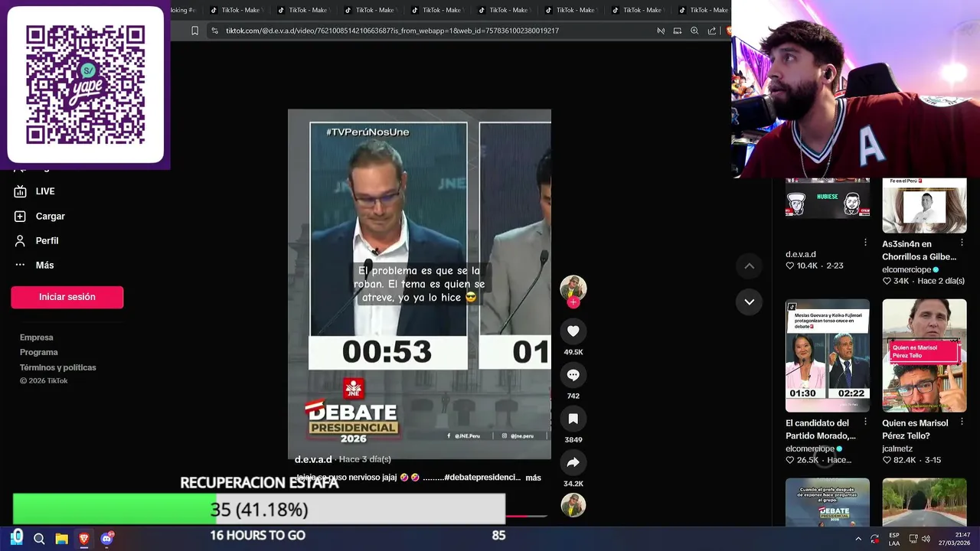Screen dimensions: 980x551
Task: Click Iniciar sesión login button
Action: 67,297
